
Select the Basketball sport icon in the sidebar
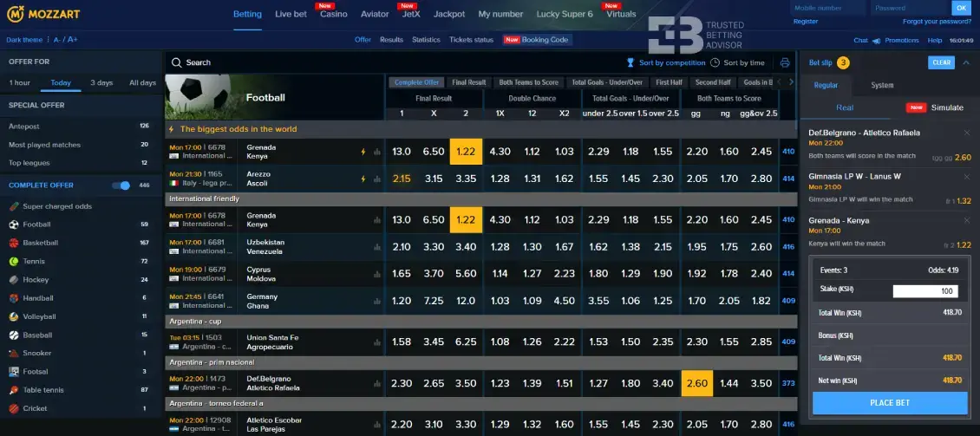(x=14, y=243)
